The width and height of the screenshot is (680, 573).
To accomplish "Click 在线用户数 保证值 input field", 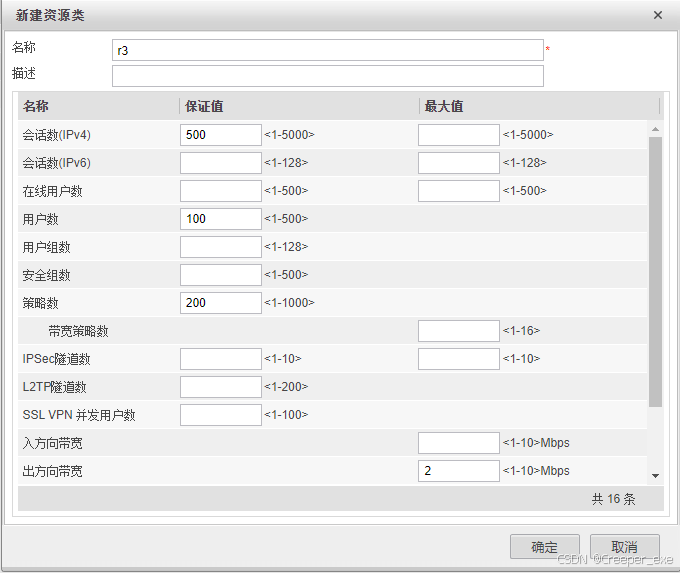I will point(221,191).
